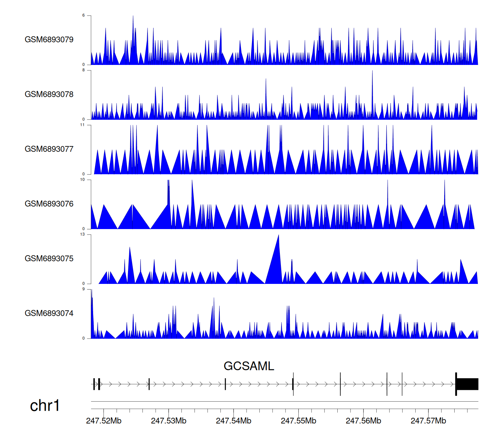The height and width of the screenshot is (444, 504).
Task: Click the y-axis maximum 13 on GSM6893075
Action: 82,234
